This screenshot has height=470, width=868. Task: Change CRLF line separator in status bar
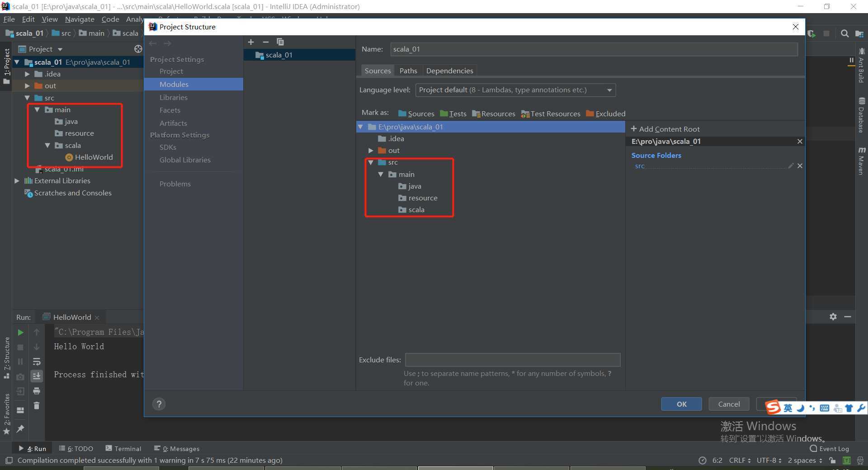(x=740, y=460)
